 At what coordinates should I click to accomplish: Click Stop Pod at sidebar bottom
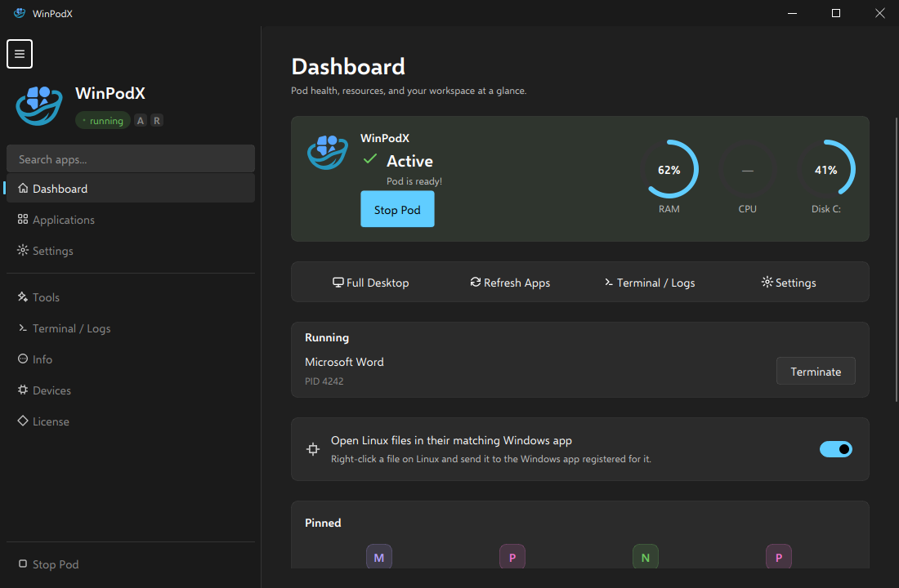pos(131,564)
